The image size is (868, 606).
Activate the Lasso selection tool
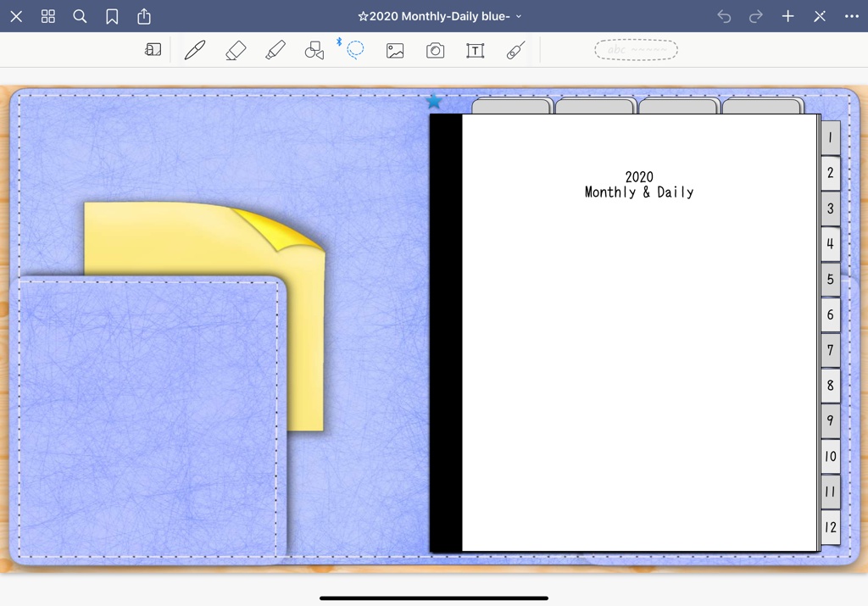(355, 50)
